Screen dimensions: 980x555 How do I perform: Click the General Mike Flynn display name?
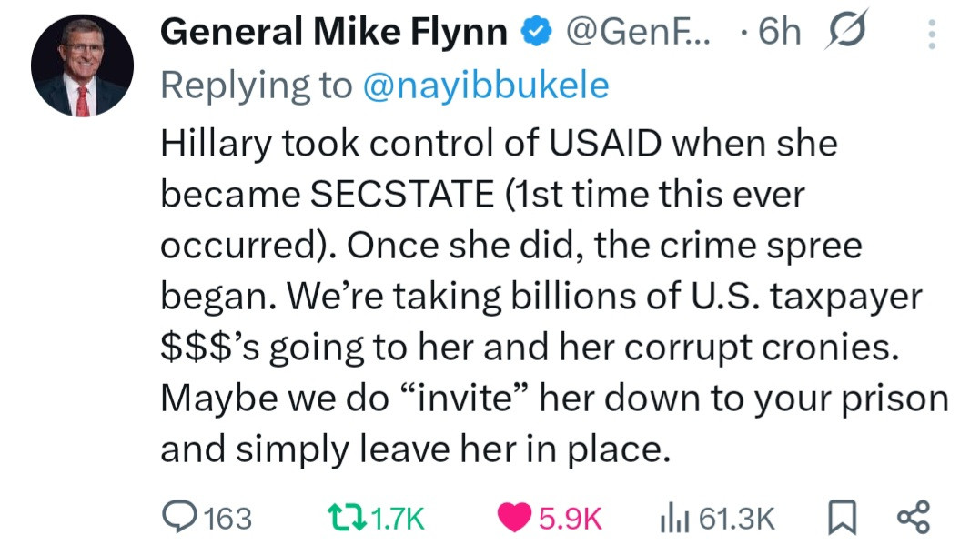(333, 34)
